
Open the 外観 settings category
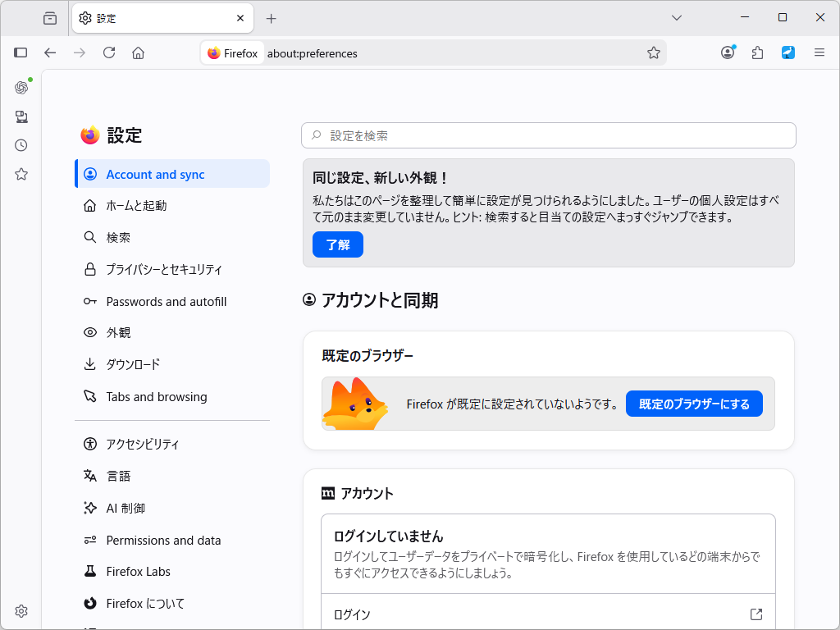click(x=172, y=333)
